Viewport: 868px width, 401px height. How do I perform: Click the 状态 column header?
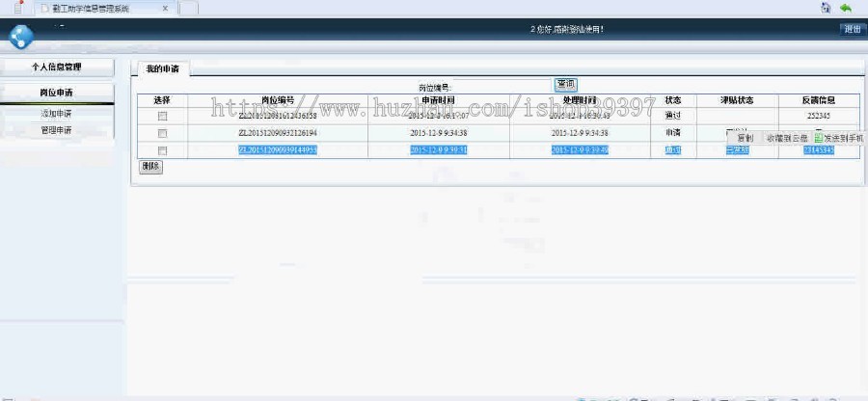click(x=673, y=100)
